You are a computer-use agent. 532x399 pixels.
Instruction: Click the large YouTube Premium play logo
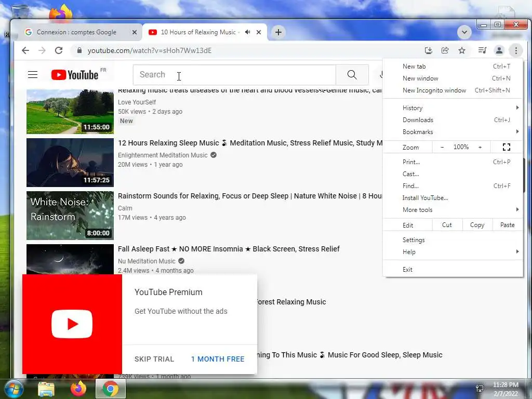[x=72, y=324]
